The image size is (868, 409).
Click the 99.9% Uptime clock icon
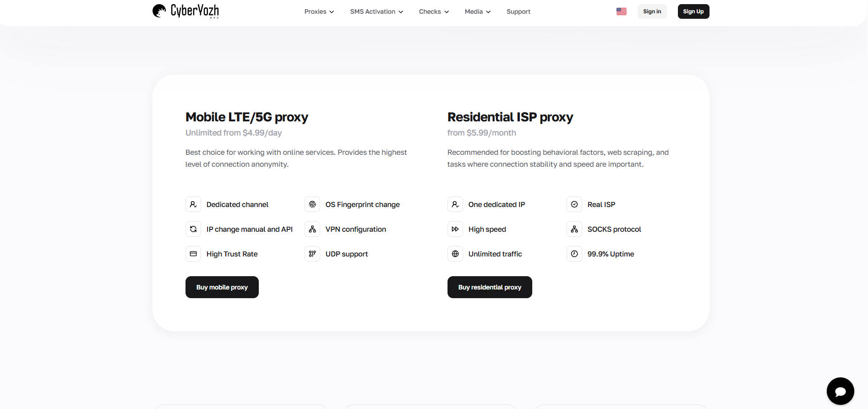[574, 254]
